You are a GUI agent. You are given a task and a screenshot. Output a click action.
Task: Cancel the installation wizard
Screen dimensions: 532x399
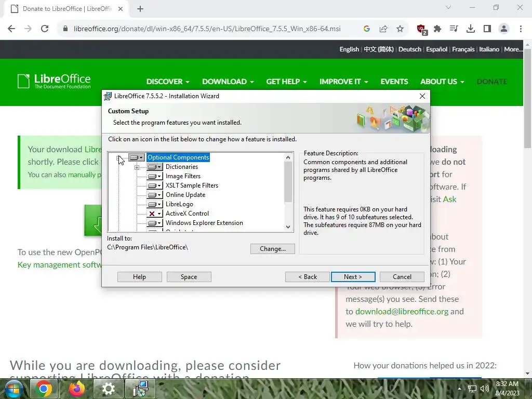click(x=402, y=277)
